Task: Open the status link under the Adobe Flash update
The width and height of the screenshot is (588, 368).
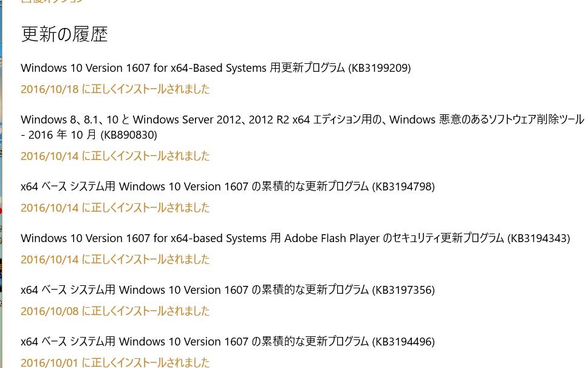Action: [x=115, y=260]
